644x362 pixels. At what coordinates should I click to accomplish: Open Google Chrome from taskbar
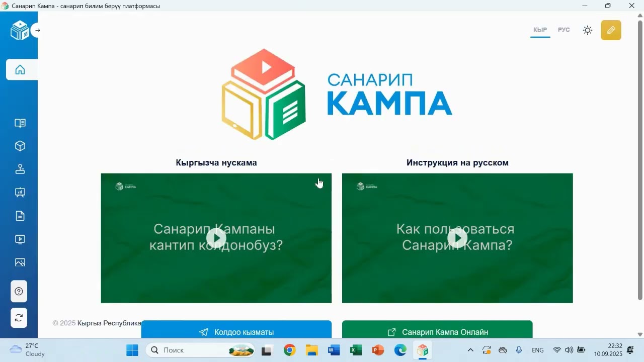tap(289, 350)
